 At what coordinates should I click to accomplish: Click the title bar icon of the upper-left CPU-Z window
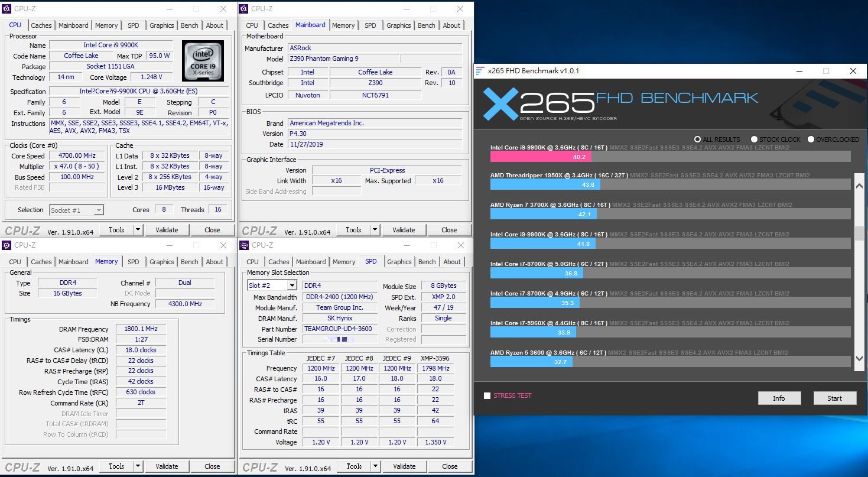tap(8, 9)
